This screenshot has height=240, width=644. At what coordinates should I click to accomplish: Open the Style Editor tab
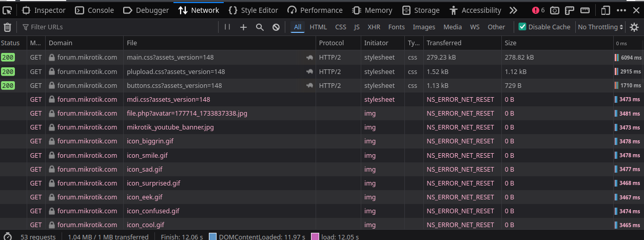point(253,10)
